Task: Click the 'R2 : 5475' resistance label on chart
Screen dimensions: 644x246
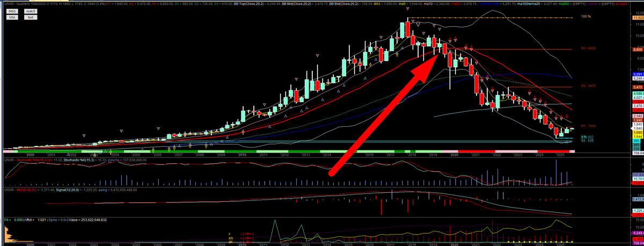Action: [x=589, y=86]
